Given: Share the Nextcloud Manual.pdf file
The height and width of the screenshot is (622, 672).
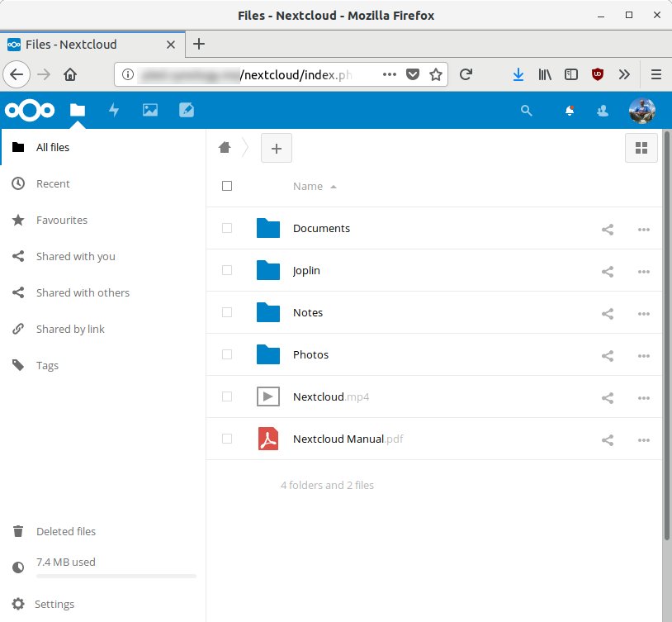Looking at the screenshot, I should tap(608, 439).
